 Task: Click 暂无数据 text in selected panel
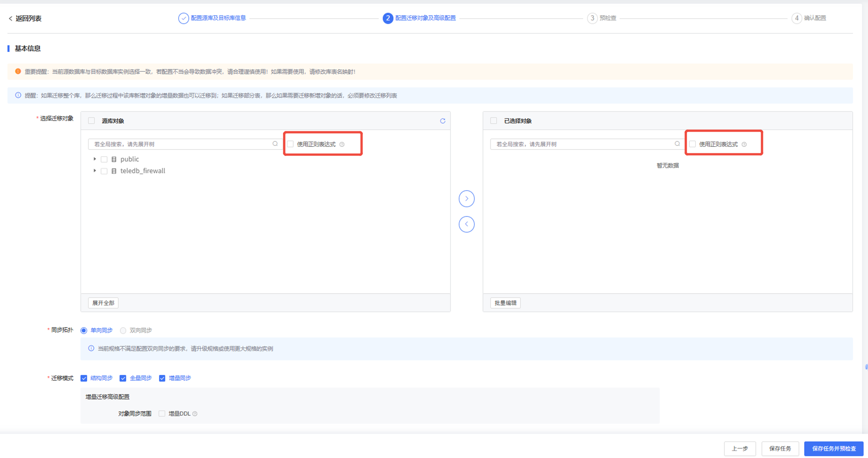(667, 166)
